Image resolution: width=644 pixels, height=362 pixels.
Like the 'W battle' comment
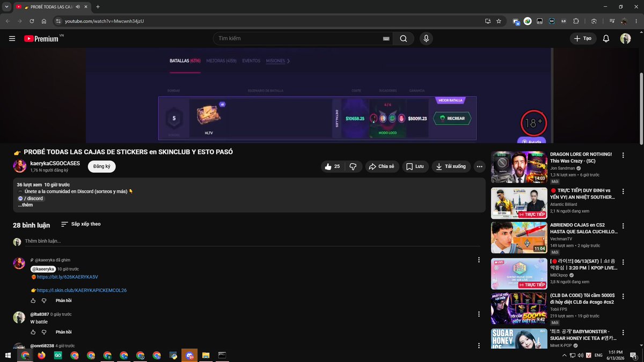33,332
